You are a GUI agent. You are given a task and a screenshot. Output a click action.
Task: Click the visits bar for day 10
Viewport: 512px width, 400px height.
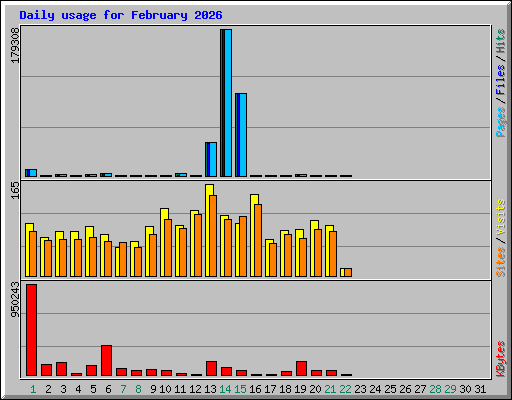click(x=163, y=242)
